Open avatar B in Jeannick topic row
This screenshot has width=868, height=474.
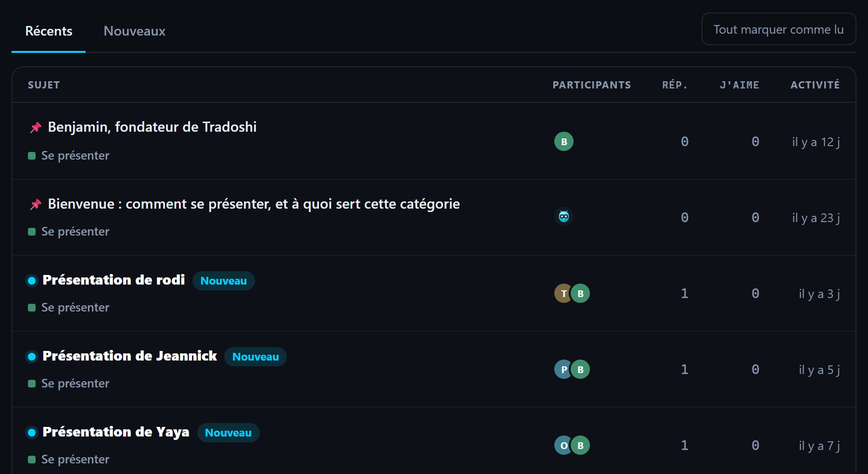coord(580,370)
